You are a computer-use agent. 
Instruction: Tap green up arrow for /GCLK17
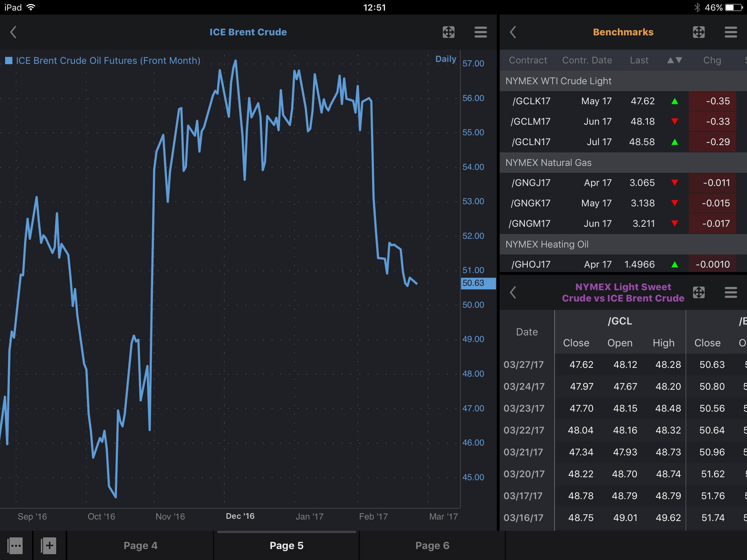coord(675,101)
